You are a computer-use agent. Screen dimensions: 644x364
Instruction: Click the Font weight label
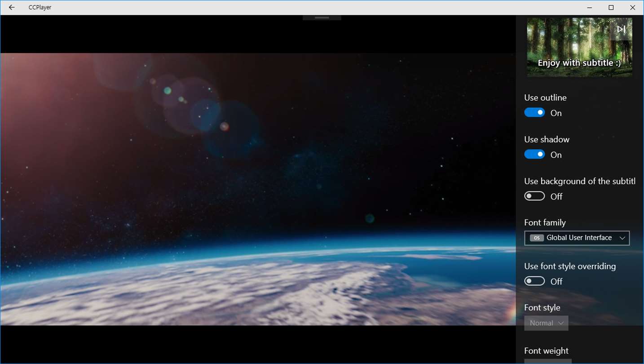pos(546,351)
